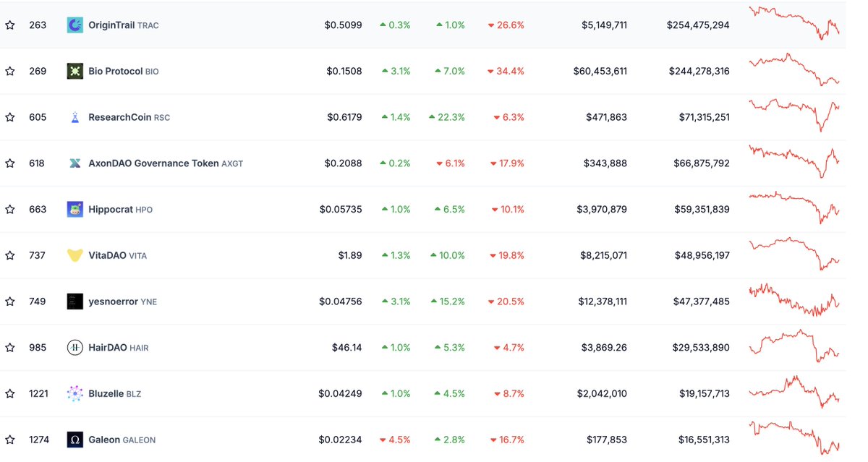
Task: Open AxonDAO Governance Token AXGT page
Action: 166,163
